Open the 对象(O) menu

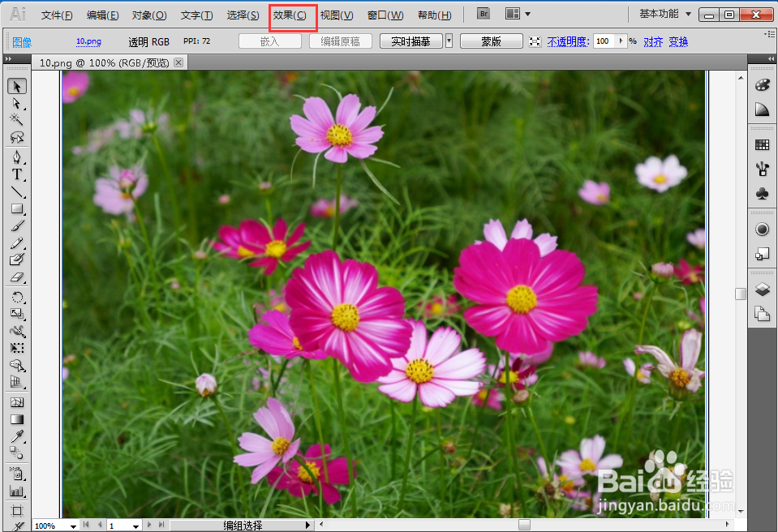pos(149,15)
